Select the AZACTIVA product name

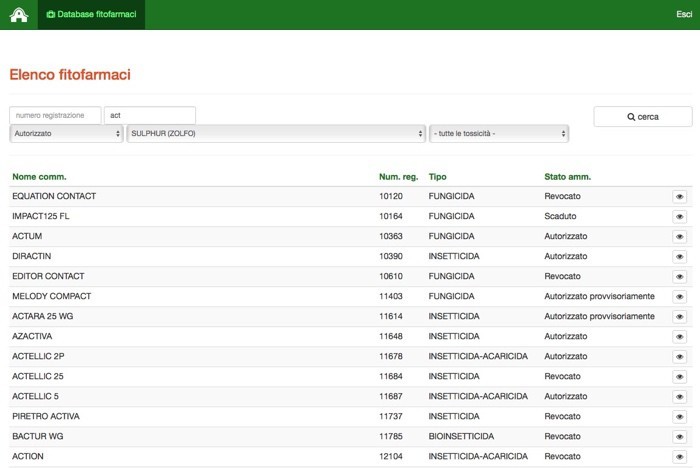click(x=32, y=336)
